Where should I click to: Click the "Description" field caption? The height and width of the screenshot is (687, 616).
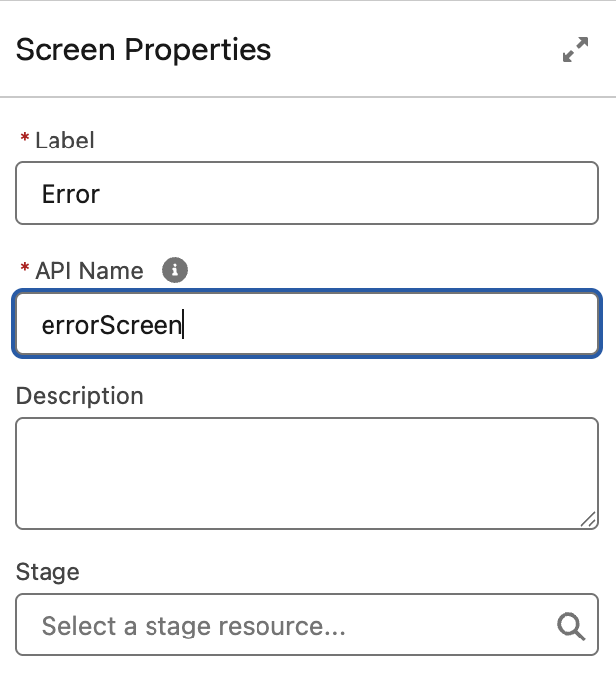[79, 396]
